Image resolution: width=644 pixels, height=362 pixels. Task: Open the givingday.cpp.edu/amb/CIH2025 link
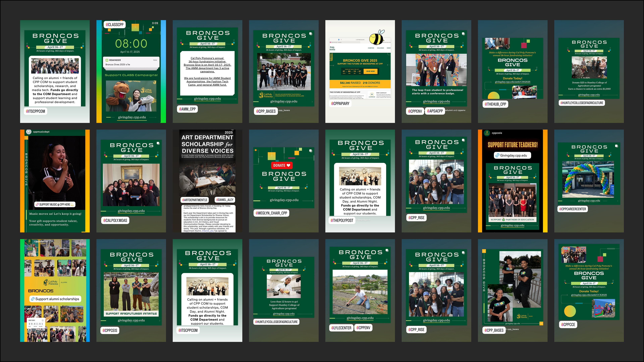point(513,82)
